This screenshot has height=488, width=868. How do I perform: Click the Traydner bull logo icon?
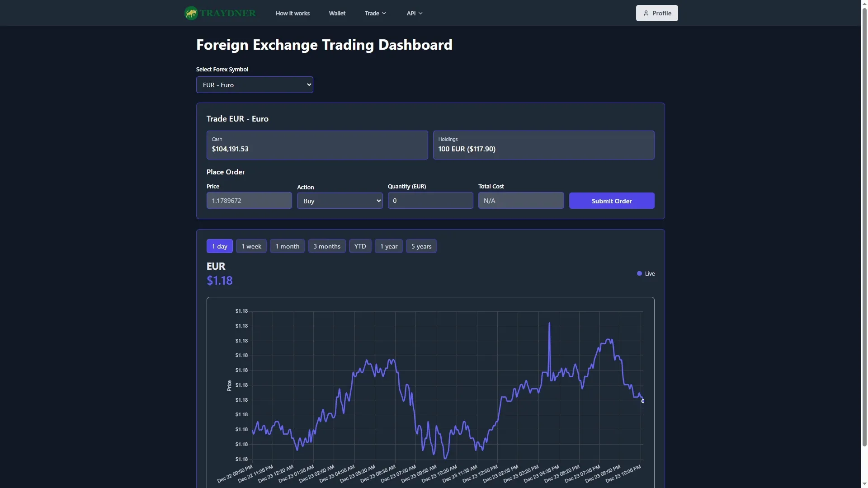click(191, 13)
